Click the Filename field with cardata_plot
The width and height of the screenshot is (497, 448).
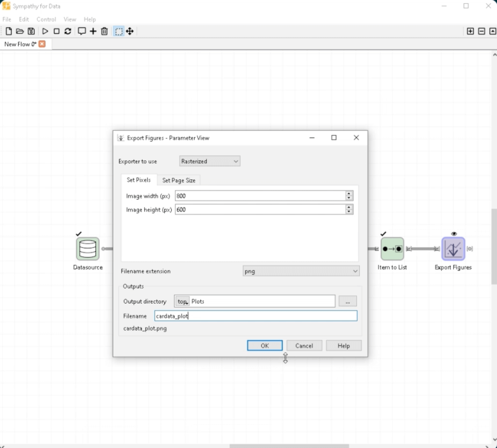[x=256, y=316]
